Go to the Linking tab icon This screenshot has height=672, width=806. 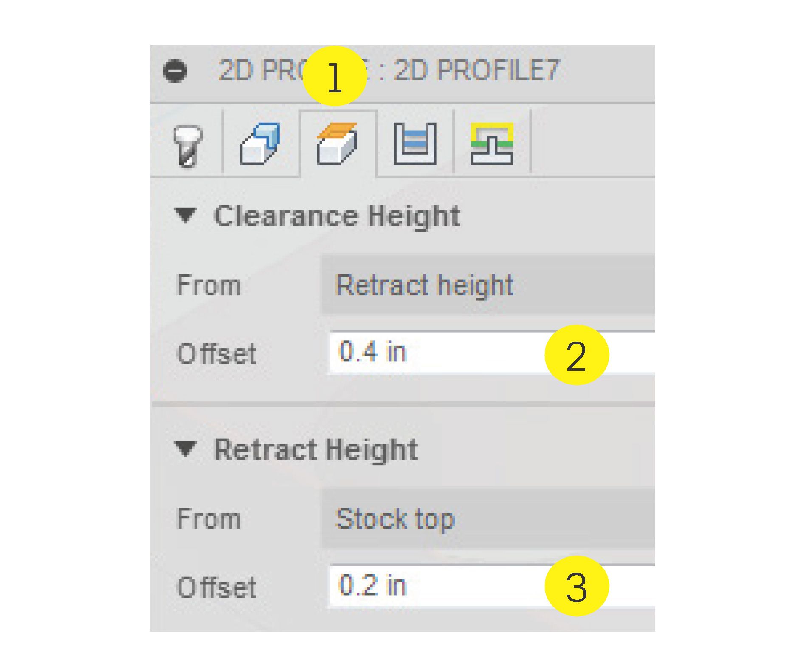point(492,144)
